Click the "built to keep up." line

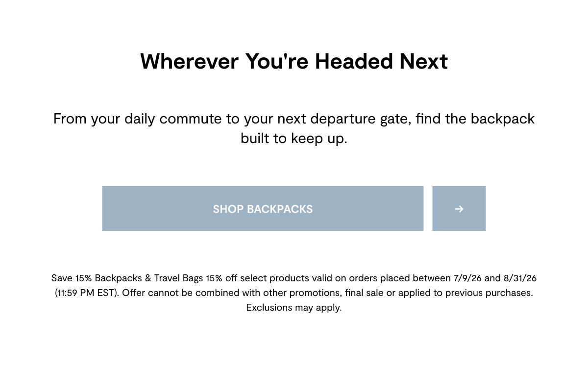pyautogui.click(x=294, y=139)
